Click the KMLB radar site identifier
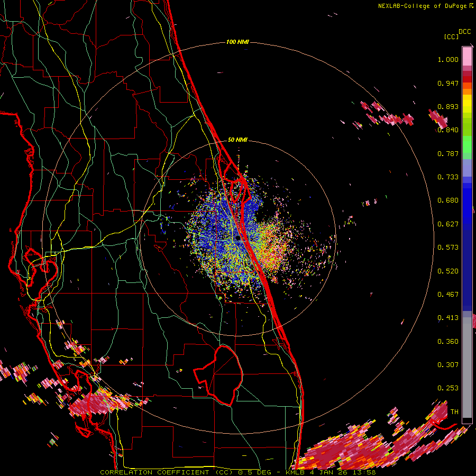The height and width of the screenshot is (476, 476). tap(297, 472)
